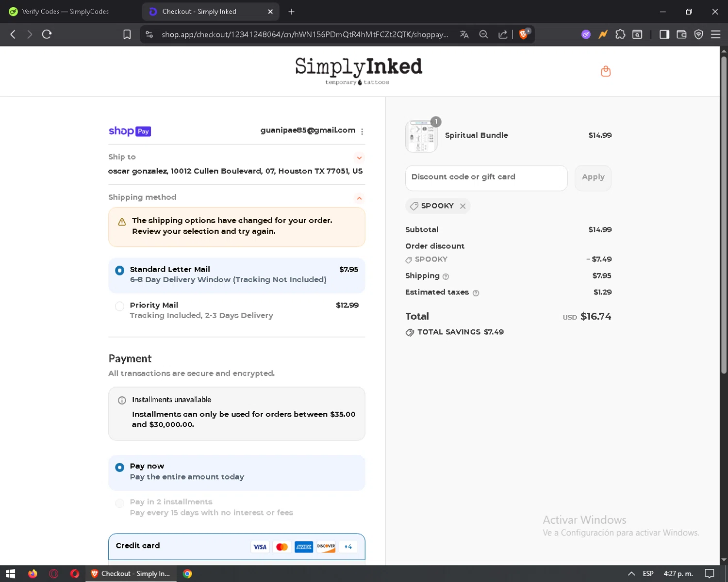Bookmark this page with the bookmark icon
The width and height of the screenshot is (728, 582).
click(127, 34)
